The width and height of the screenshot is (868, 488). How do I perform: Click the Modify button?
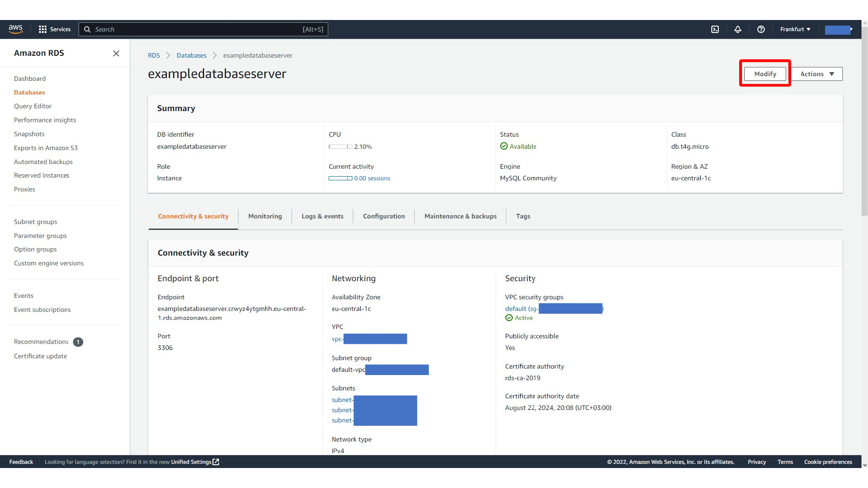click(765, 74)
